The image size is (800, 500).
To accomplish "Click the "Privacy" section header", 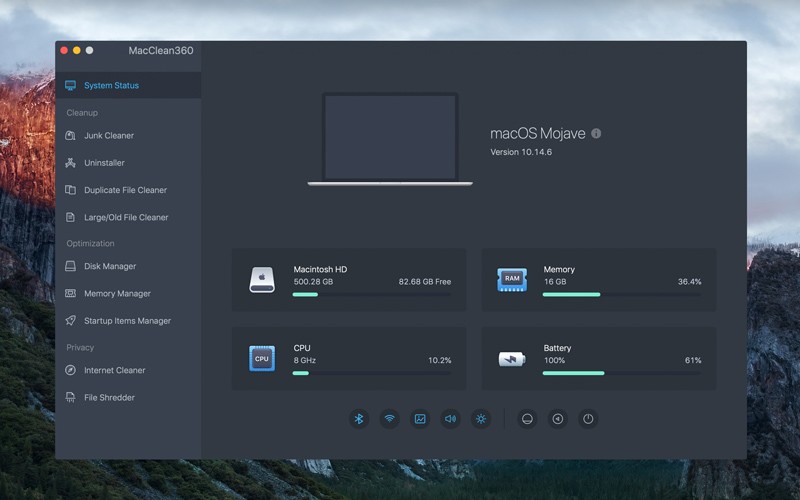I will (x=80, y=347).
